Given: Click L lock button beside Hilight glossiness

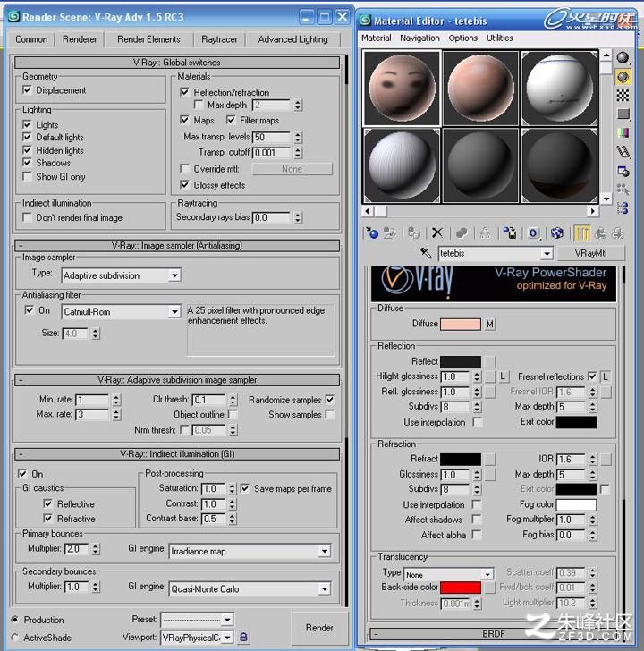Looking at the screenshot, I should point(503,376).
